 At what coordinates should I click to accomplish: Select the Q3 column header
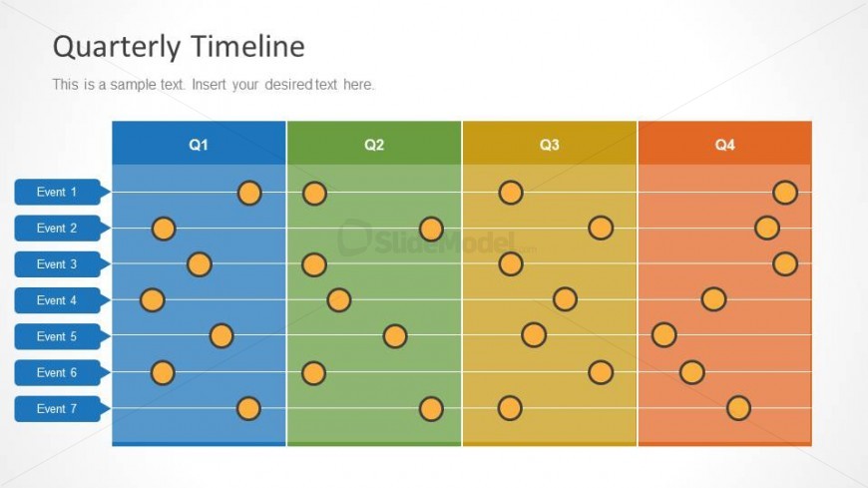(x=550, y=145)
